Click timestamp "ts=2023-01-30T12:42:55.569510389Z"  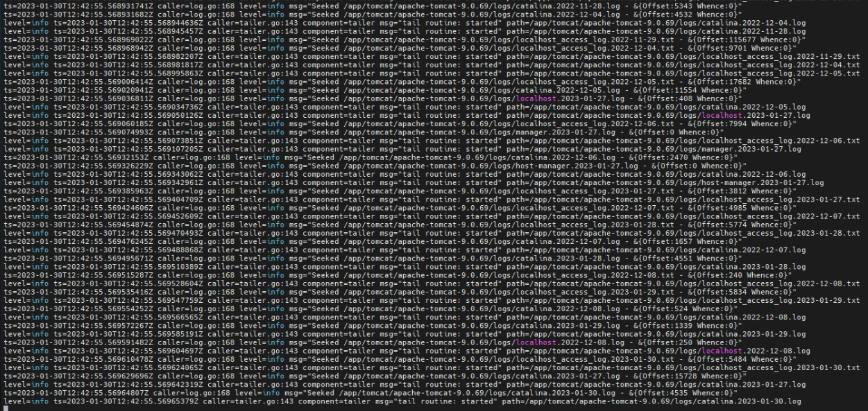pos(128,266)
